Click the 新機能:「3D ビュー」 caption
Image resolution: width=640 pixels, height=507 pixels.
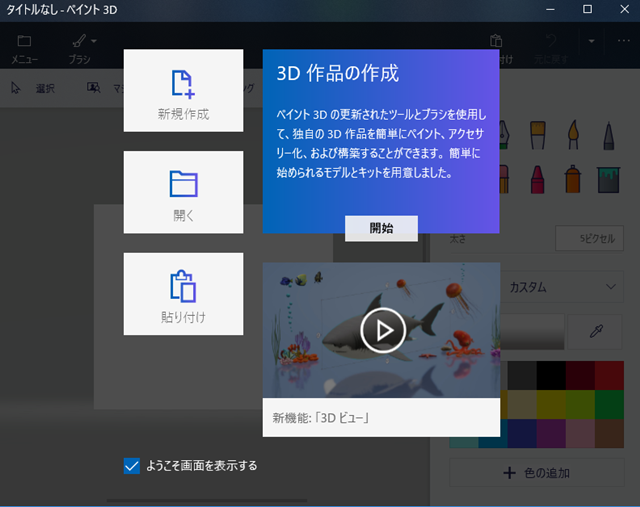[x=321, y=418]
